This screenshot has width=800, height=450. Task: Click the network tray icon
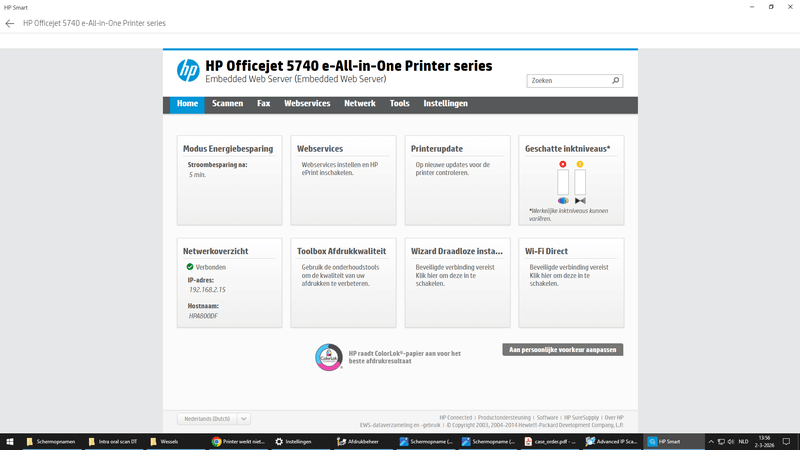pyautogui.click(x=721, y=442)
